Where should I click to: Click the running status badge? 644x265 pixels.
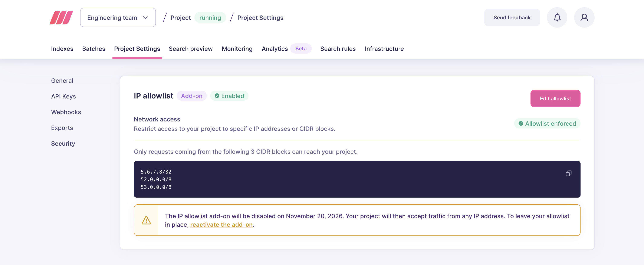click(x=210, y=18)
